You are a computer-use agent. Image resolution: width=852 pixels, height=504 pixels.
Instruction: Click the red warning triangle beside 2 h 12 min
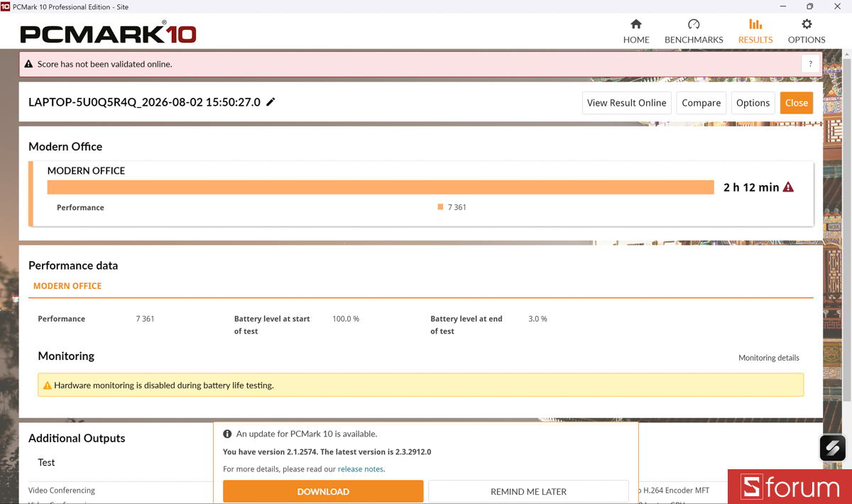788,187
